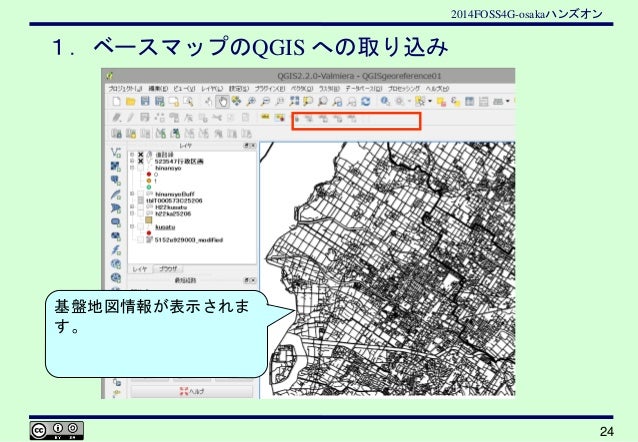Click the ヘルプ button at panel bottom
The height and width of the screenshot is (442, 638).
(192, 392)
